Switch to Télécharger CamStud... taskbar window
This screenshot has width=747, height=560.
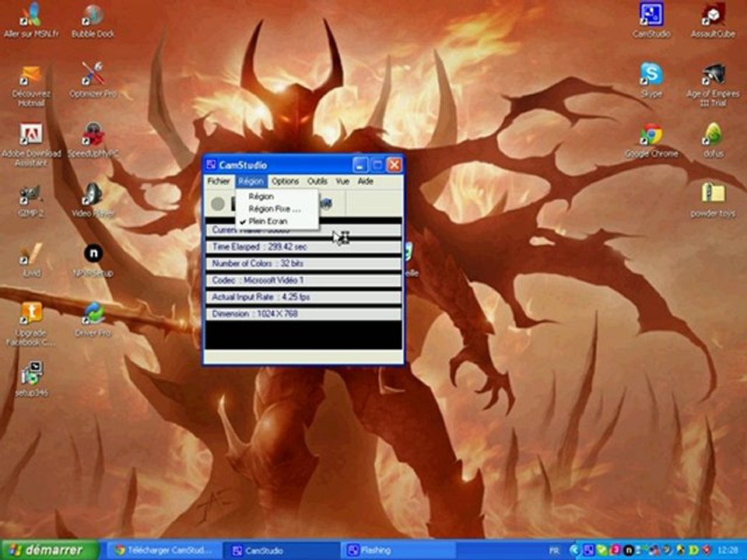164,551
